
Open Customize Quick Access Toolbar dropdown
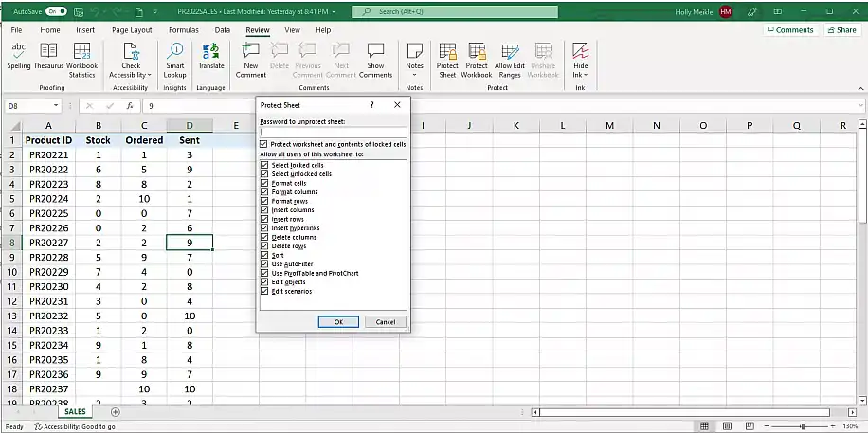(155, 11)
